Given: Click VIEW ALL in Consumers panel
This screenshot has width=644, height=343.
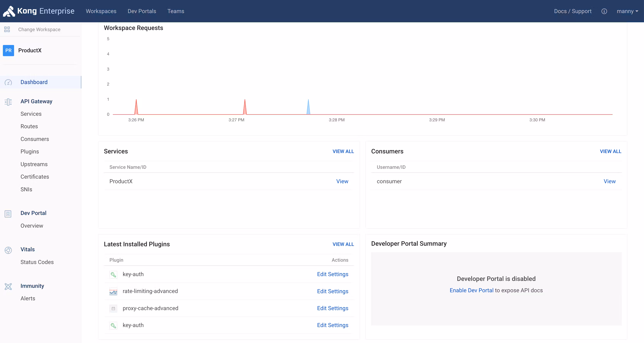Looking at the screenshot, I should coord(610,151).
